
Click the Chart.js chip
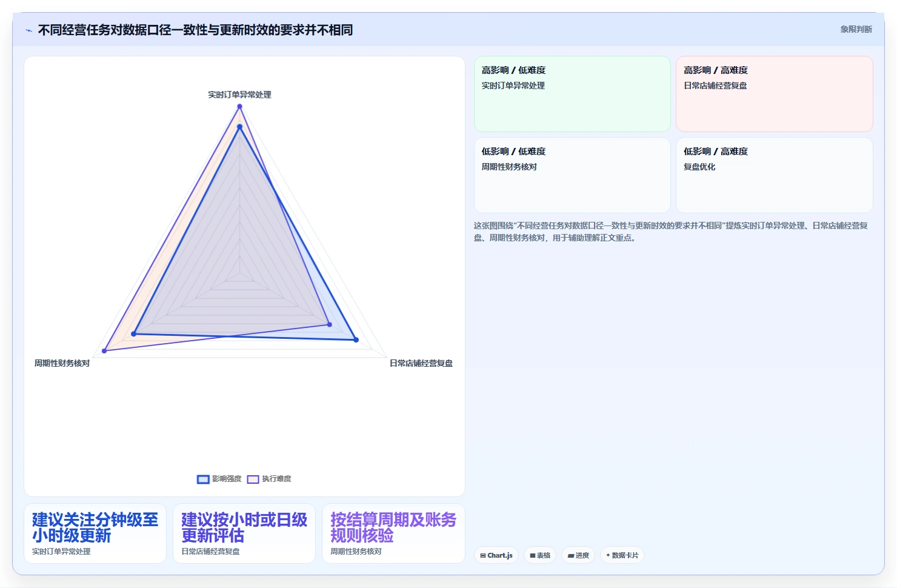pos(496,555)
